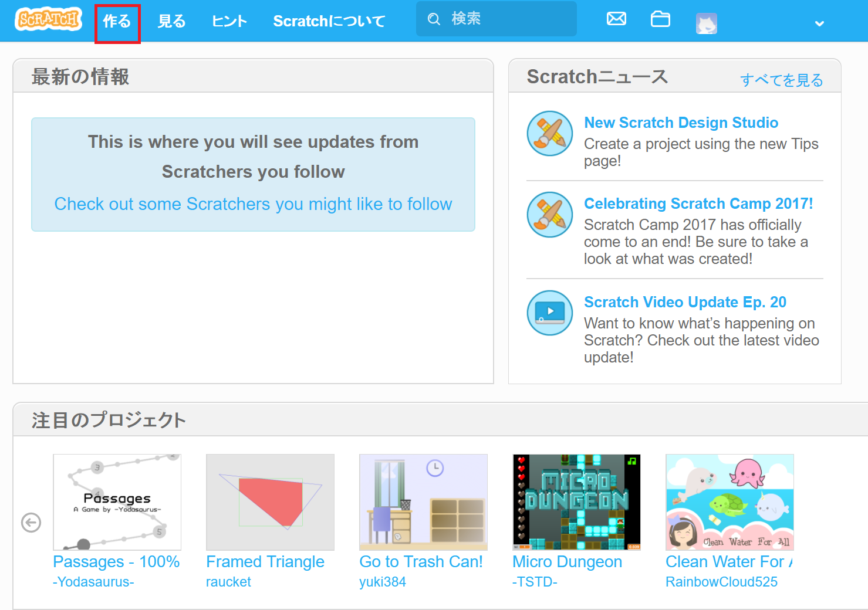Click Check out some Scratchers link

[253, 204]
